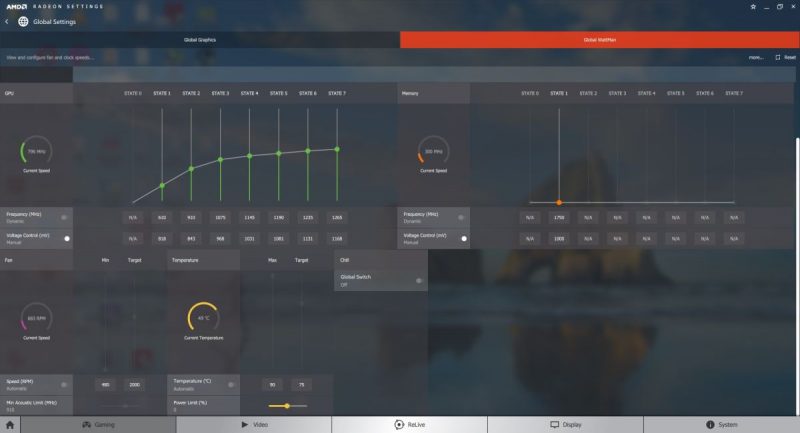This screenshot has width=800, height=433.
Task: Adjust the yellow Power Limit slider handle
Action: pos(287,406)
